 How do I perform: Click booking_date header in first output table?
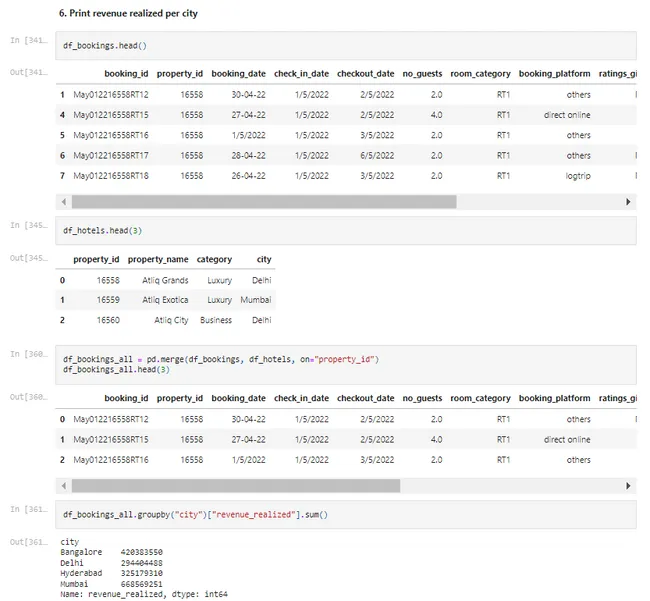238,74
